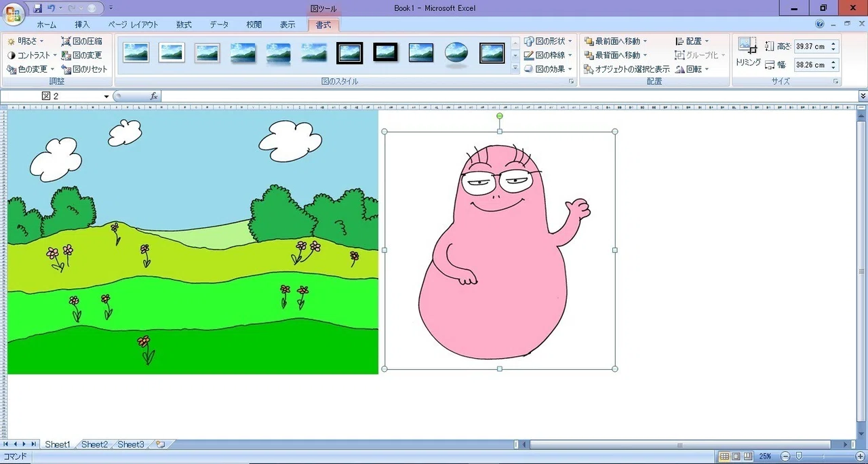The image size is (868, 464).
Task: Switch to the ホーム tab
Action: pyautogui.click(x=47, y=25)
